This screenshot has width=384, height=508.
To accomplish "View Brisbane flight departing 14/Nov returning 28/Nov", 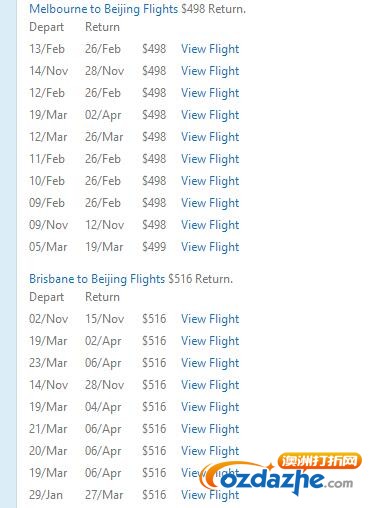I will click(210, 385).
